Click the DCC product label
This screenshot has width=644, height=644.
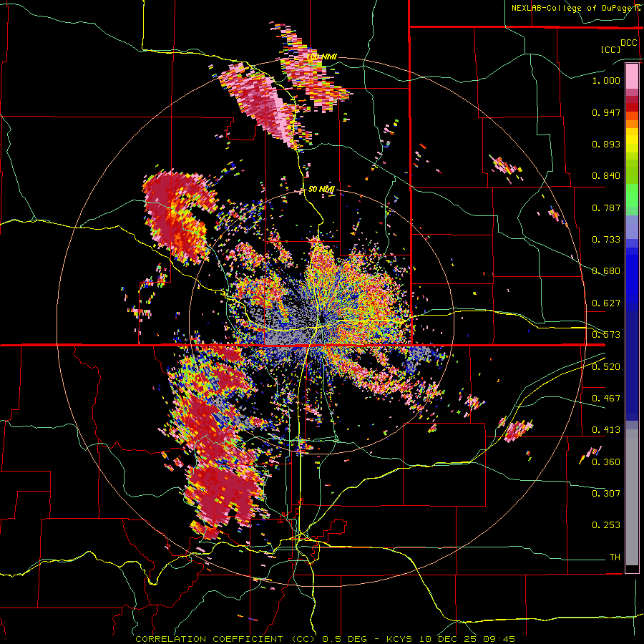[x=628, y=43]
